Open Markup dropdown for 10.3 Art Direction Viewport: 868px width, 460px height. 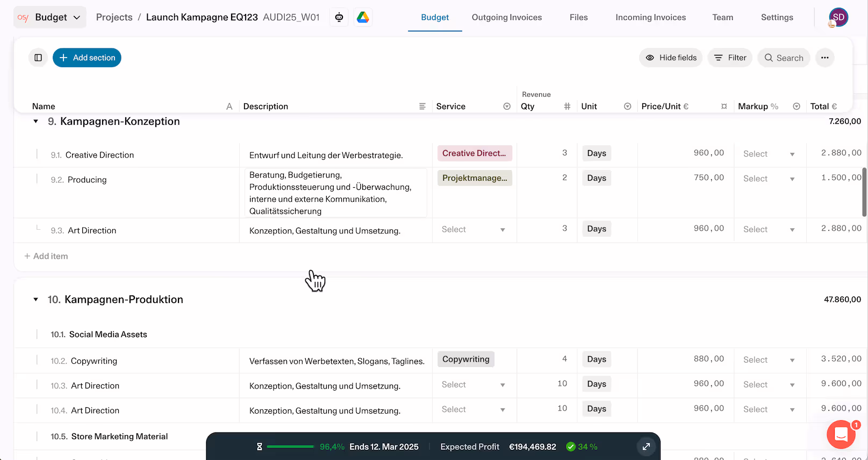coord(769,385)
